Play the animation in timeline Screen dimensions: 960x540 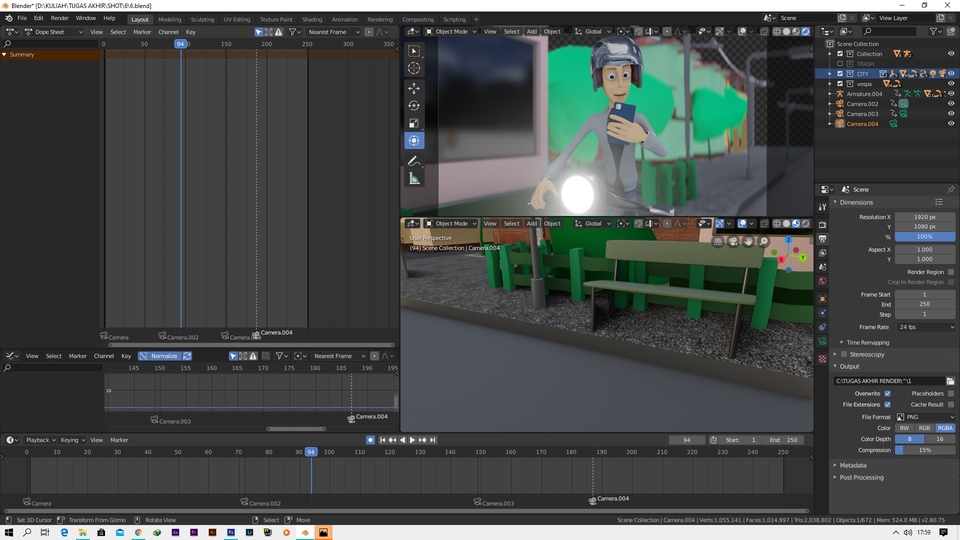(x=412, y=440)
